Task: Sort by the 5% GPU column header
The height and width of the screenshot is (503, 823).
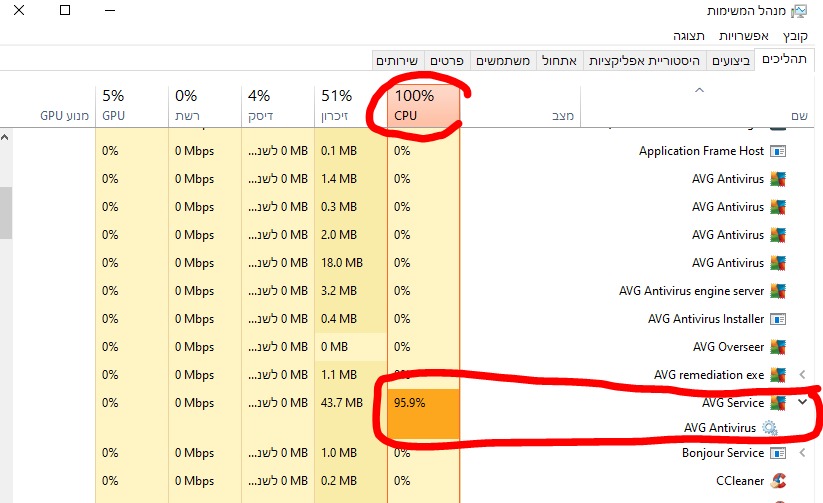Action: pos(132,106)
